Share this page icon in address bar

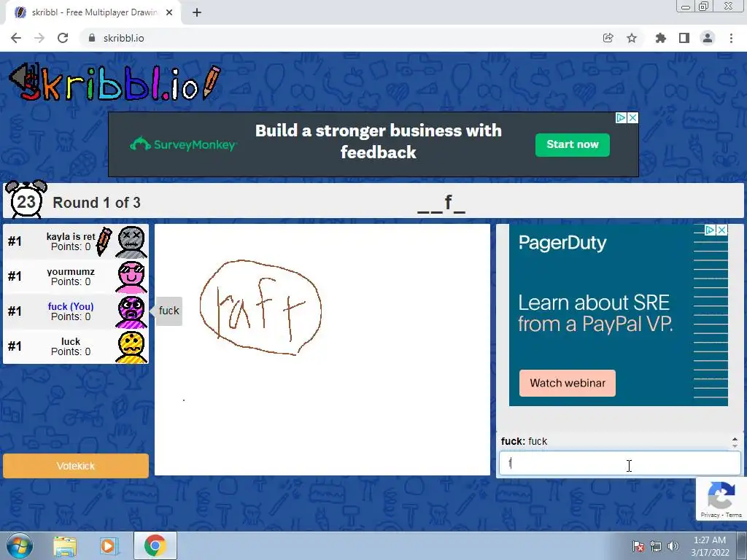608,38
